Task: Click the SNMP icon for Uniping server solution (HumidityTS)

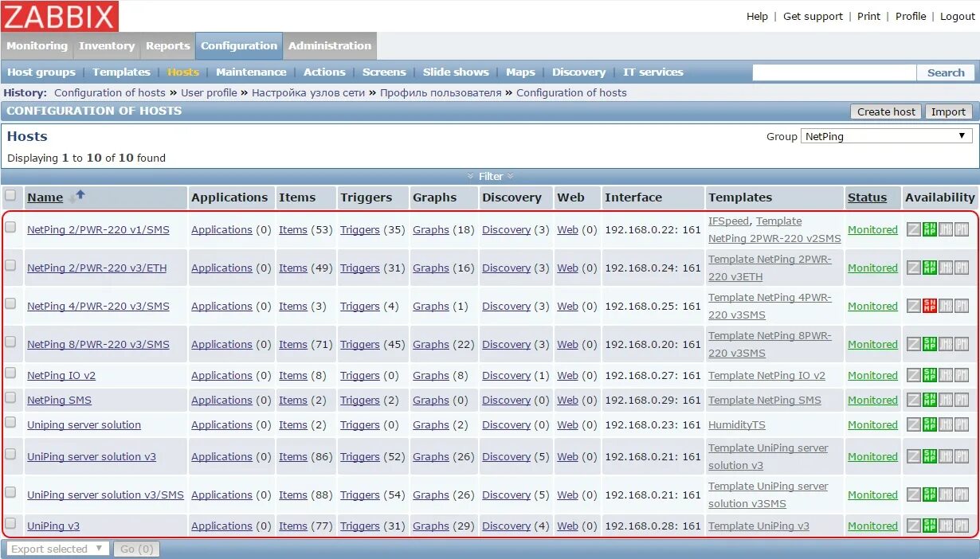Action: pos(930,424)
